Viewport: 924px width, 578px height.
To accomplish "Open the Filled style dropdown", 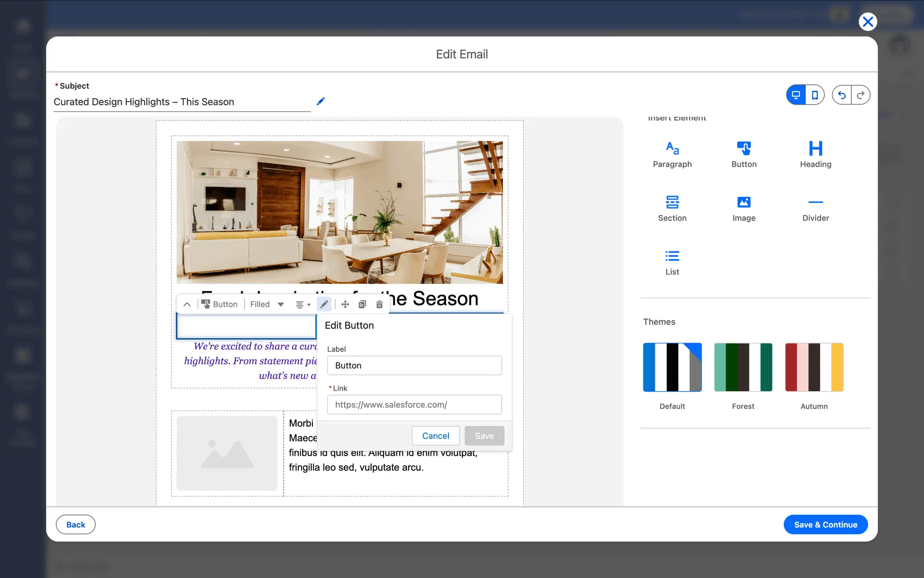I will pos(267,304).
